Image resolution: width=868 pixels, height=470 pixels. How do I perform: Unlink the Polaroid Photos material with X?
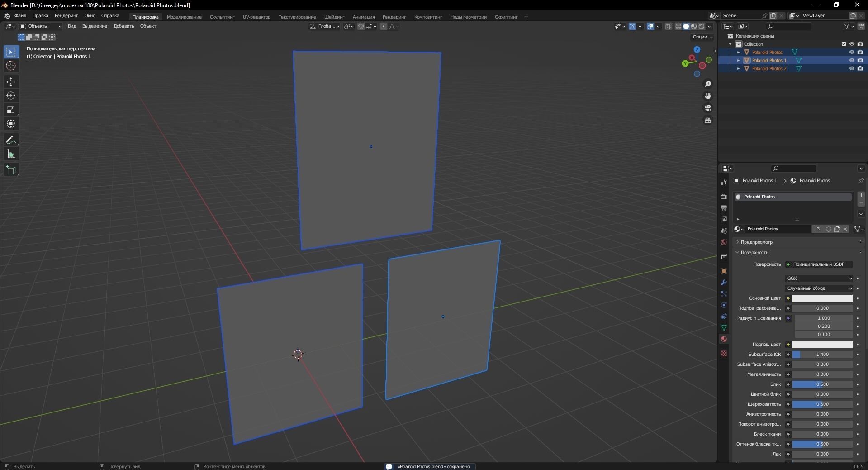pos(845,229)
